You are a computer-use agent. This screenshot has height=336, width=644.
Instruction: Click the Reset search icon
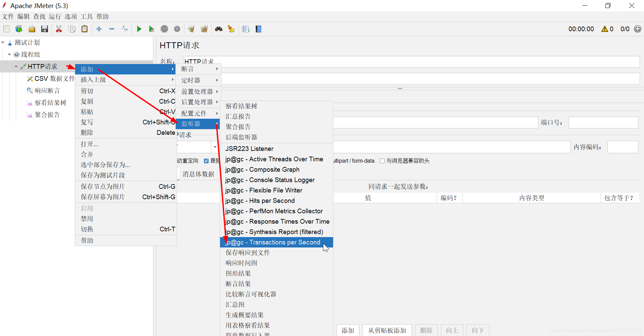click(231, 29)
